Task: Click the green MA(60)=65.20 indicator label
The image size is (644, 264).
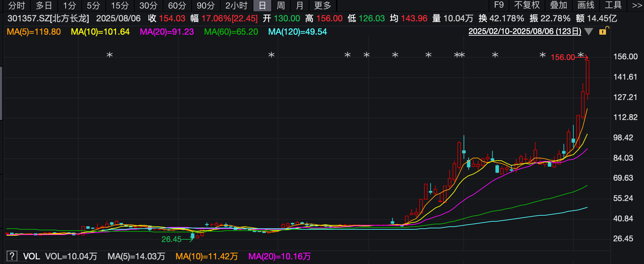Action: [x=231, y=32]
